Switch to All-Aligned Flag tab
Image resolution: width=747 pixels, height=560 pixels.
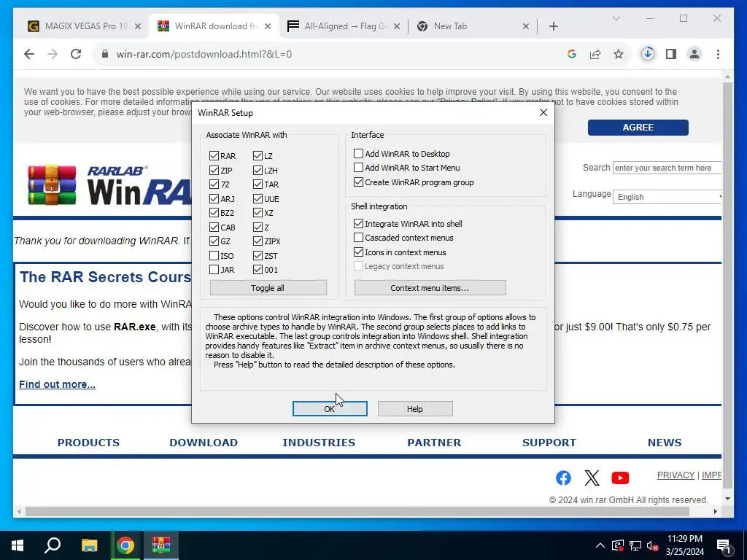(x=344, y=26)
